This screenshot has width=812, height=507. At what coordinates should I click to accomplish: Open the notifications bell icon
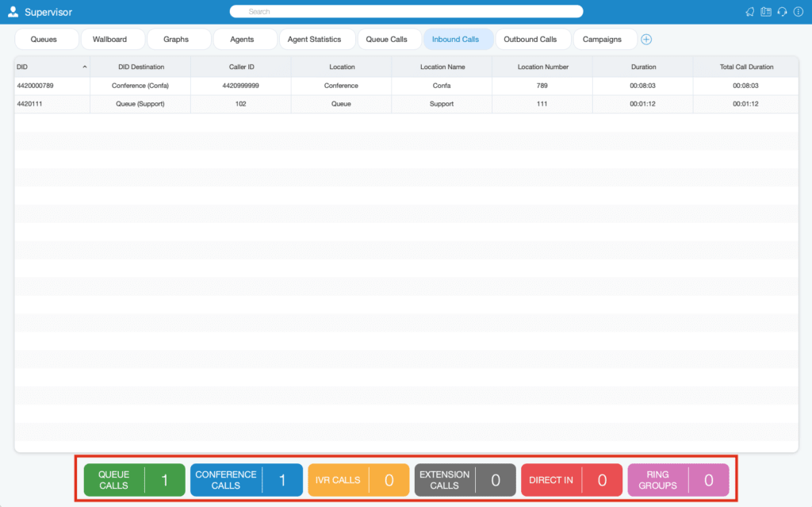click(750, 11)
